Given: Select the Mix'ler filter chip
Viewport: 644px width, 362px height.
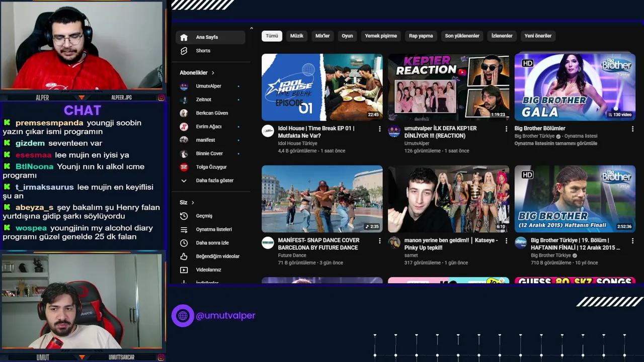Looking at the screenshot, I should 323,36.
